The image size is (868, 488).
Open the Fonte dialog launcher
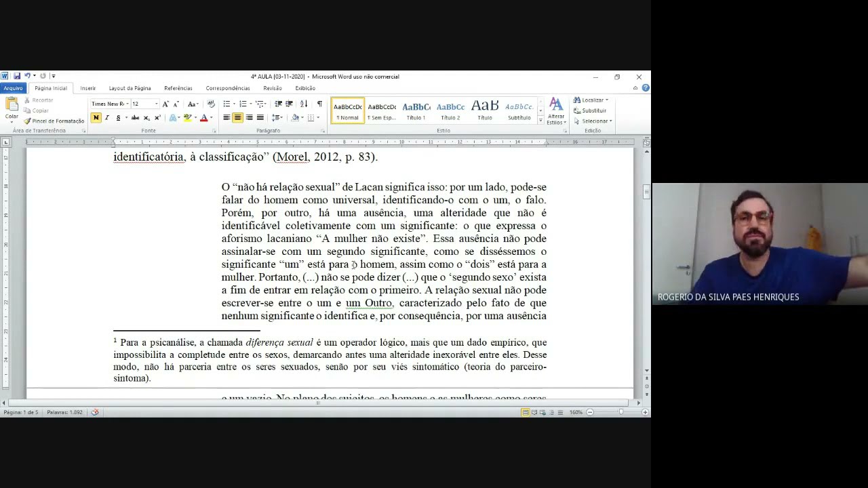(x=214, y=130)
